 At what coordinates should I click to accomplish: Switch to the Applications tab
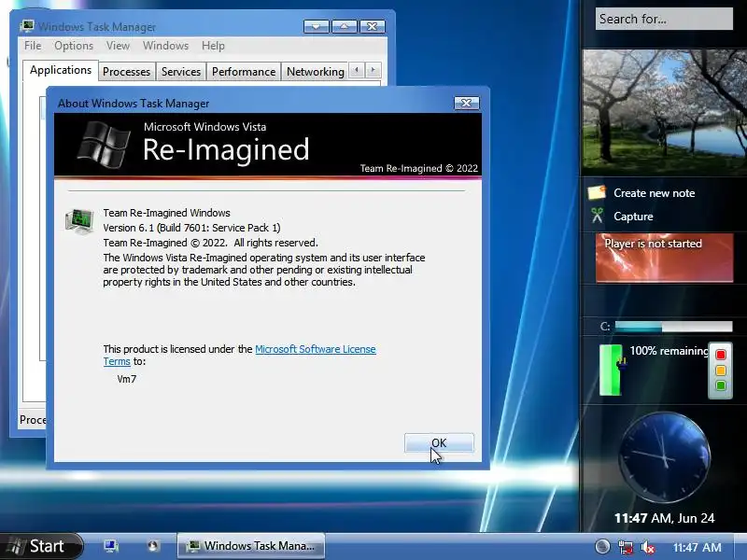(x=61, y=70)
